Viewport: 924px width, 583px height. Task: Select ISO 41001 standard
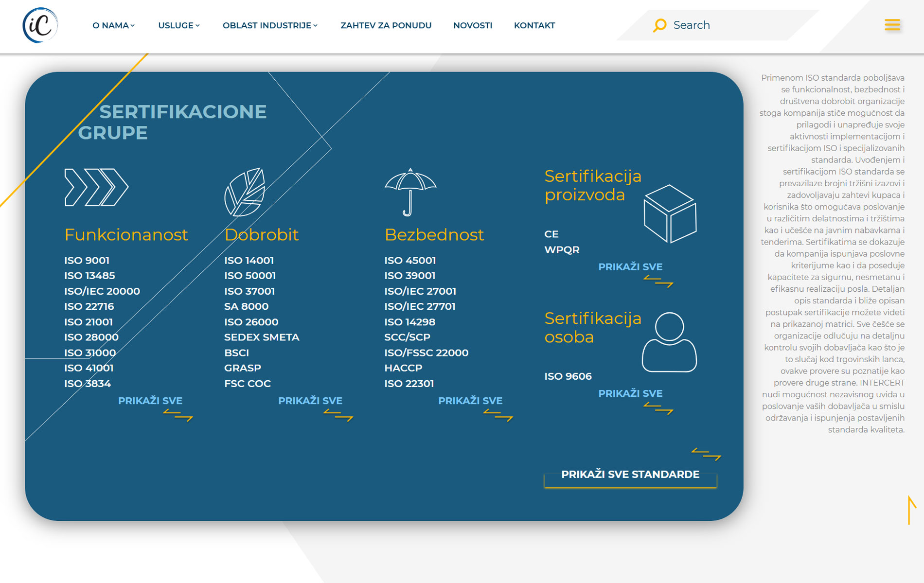(x=89, y=368)
